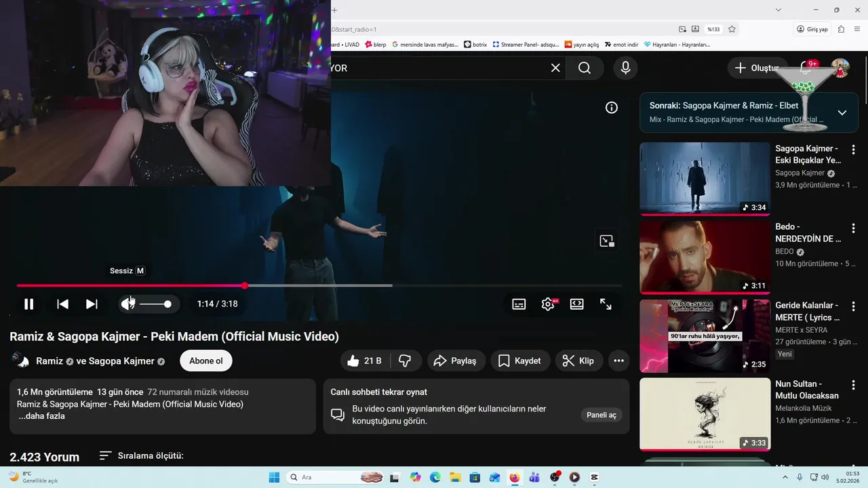Search with voice microphone button
The height and width of the screenshot is (488, 868).
(625, 68)
